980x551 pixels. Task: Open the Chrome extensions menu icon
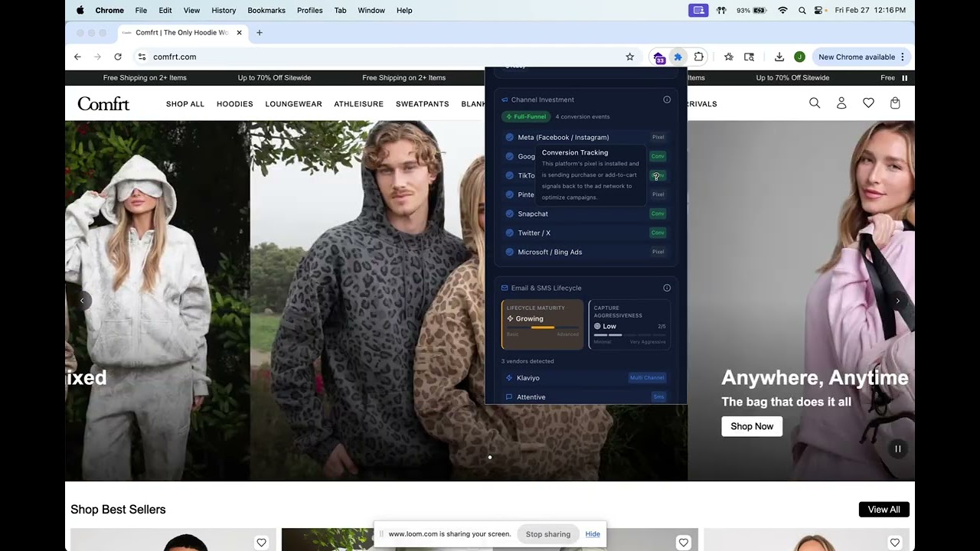pyautogui.click(x=699, y=57)
